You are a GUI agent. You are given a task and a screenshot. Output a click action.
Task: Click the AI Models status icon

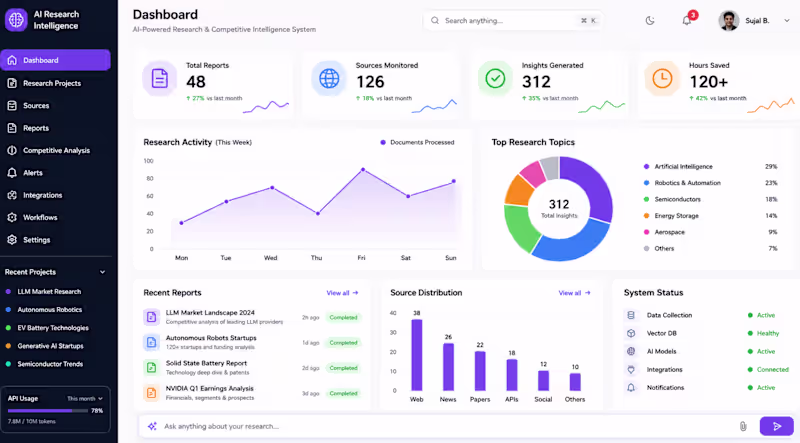point(631,352)
